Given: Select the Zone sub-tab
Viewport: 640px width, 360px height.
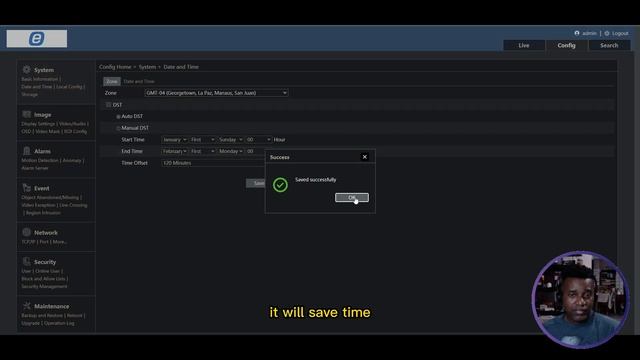Looking at the screenshot, I should 112,81.
